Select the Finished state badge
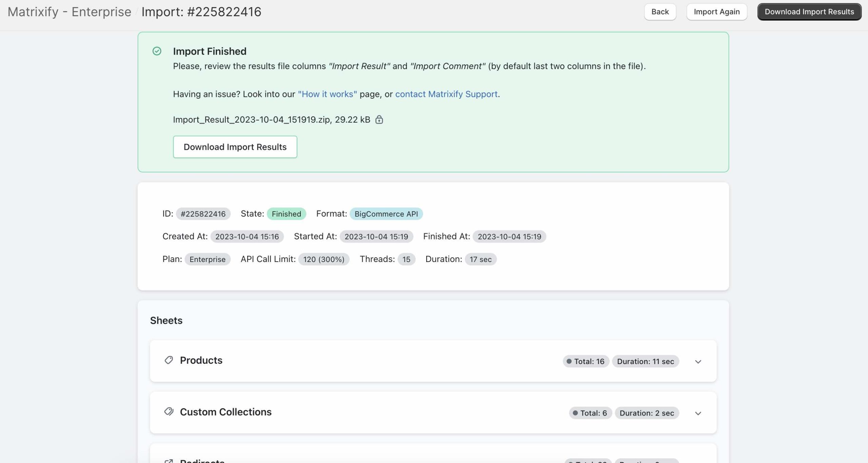868x463 pixels. click(x=286, y=214)
